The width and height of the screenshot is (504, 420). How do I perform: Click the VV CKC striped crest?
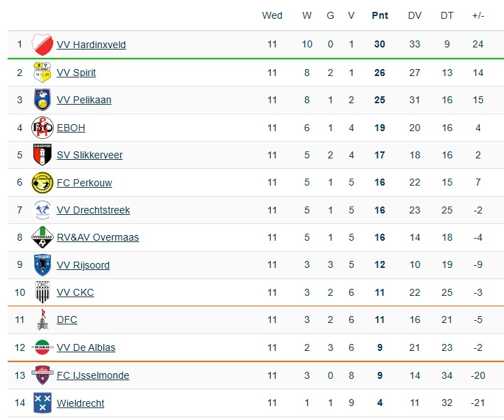click(x=43, y=292)
